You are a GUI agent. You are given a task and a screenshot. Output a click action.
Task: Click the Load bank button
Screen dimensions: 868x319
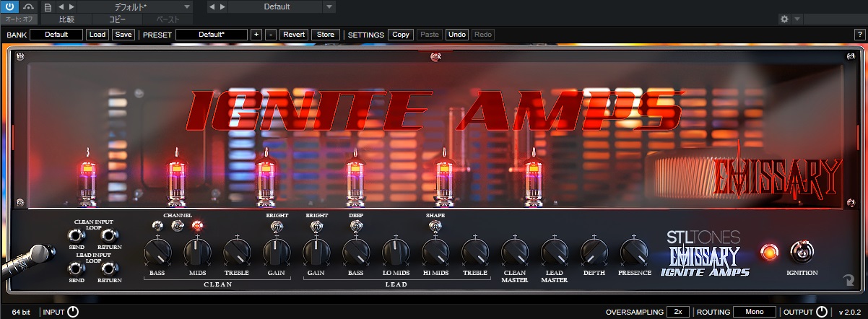click(x=97, y=34)
